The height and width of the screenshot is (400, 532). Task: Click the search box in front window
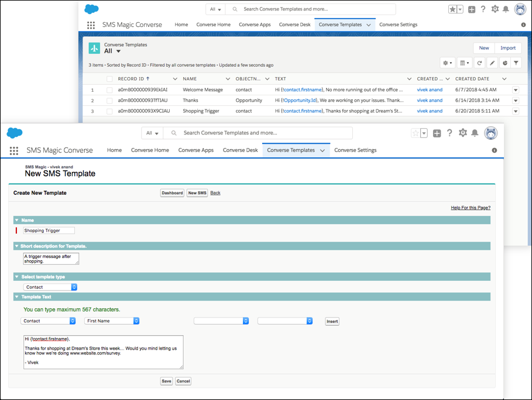(258, 133)
